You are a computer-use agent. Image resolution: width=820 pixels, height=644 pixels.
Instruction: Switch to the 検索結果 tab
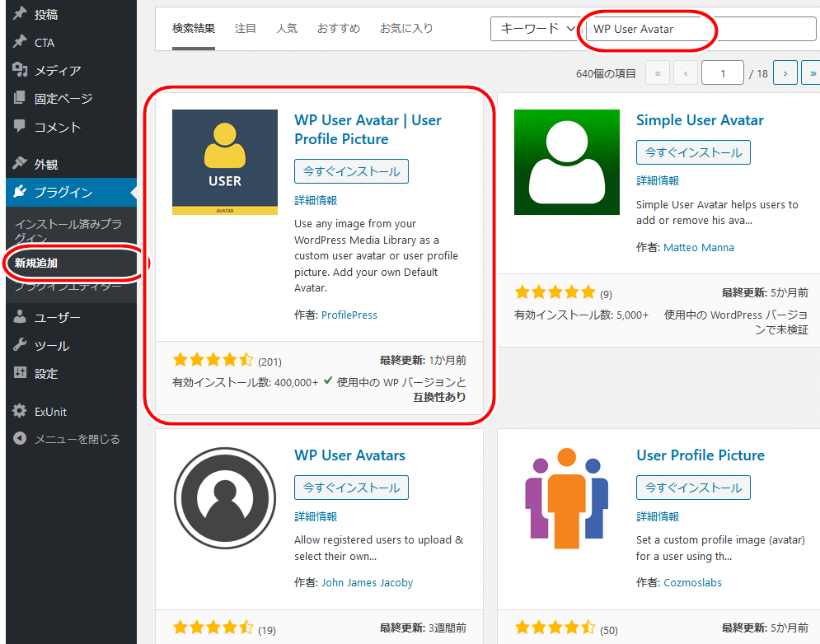[194, 28]
